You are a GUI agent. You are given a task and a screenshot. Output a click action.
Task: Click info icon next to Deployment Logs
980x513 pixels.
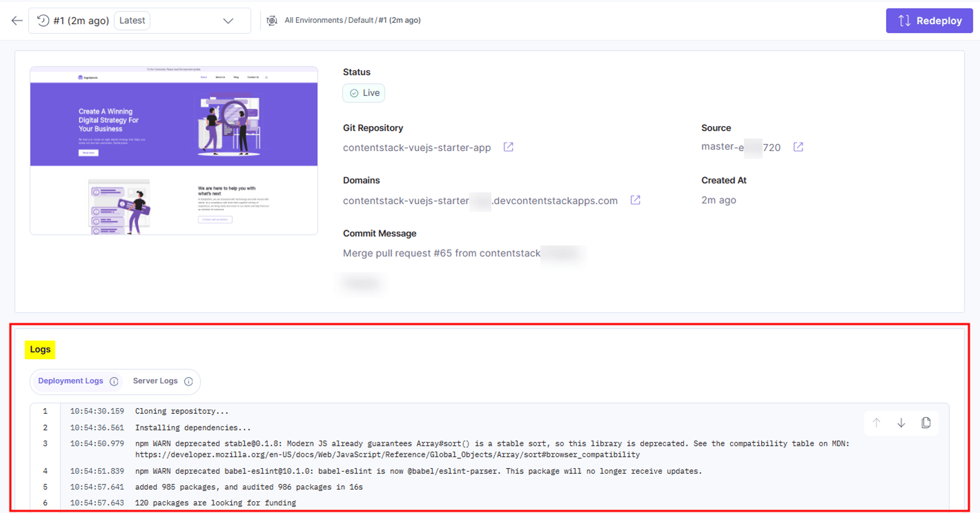pos(114,381)
